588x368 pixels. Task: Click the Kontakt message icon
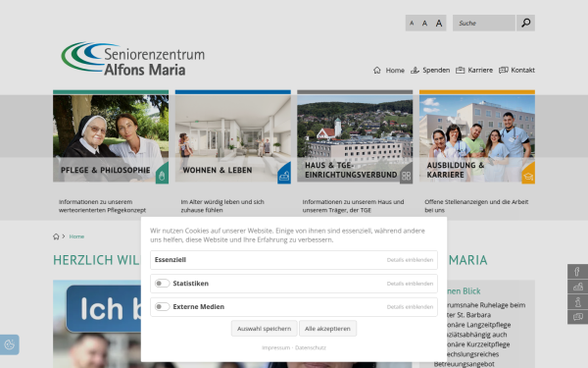click(x=504, y=71)
